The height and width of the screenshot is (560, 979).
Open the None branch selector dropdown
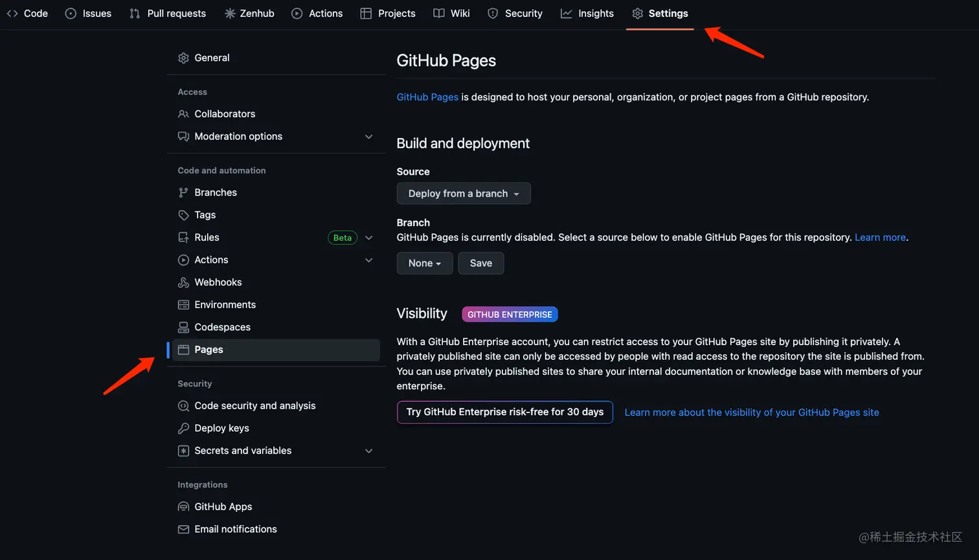(x=424, y=263)
